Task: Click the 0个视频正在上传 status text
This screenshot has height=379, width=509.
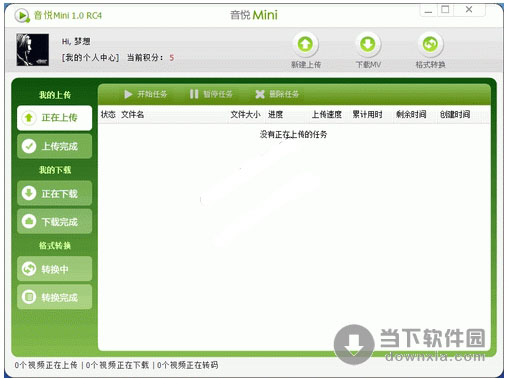Action: coord(46,365)
